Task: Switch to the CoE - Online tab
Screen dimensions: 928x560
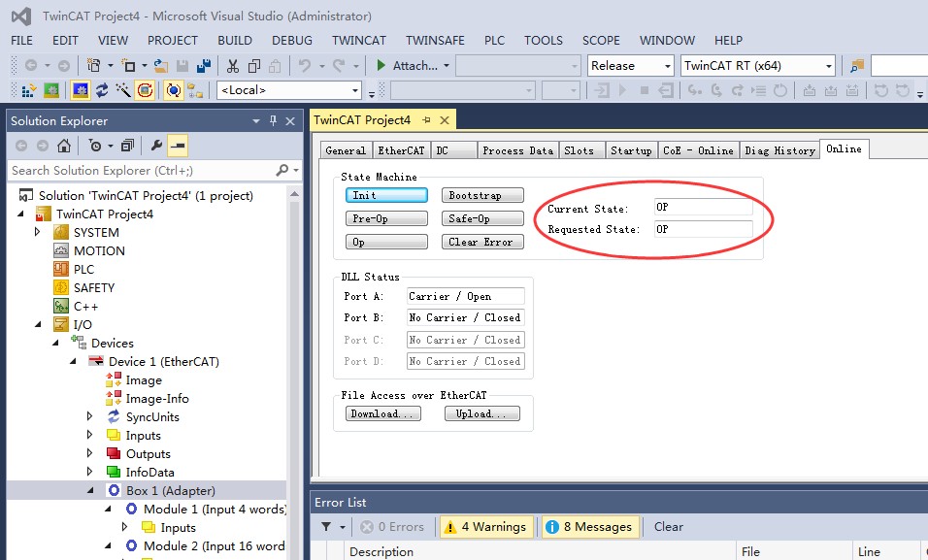Action: click(698, 150)
